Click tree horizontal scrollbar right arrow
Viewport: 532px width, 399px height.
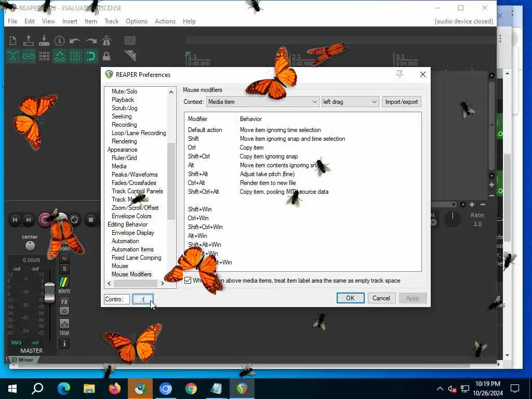coord(163,283)
